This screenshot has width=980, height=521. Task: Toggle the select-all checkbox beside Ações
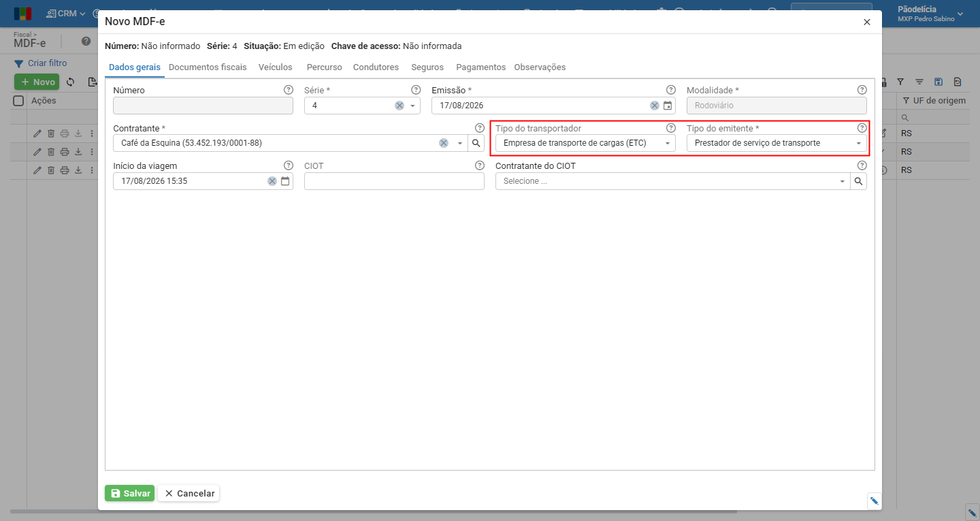[19, 101]
